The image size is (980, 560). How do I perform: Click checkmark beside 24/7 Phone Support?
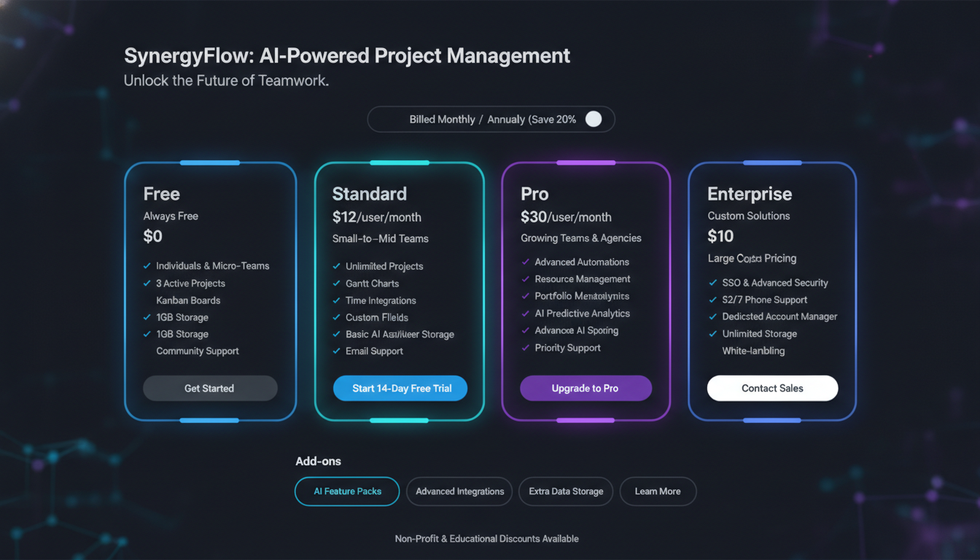tap(713, 300)
